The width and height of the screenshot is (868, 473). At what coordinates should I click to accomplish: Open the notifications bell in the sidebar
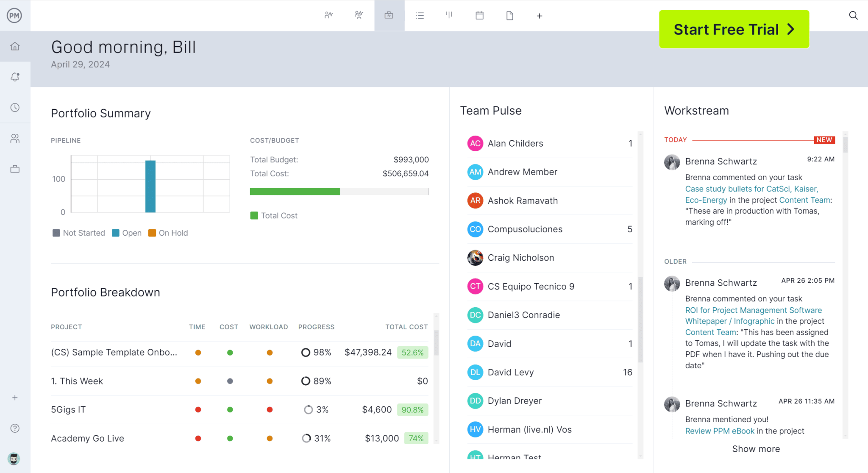15,77
